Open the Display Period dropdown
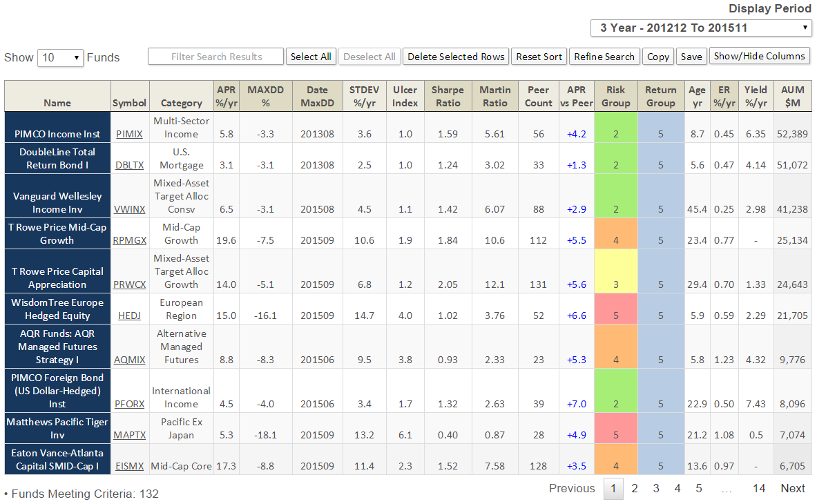The width and height of the screenshot is (817, 504). pyautogui.click(x=701, y=28)
